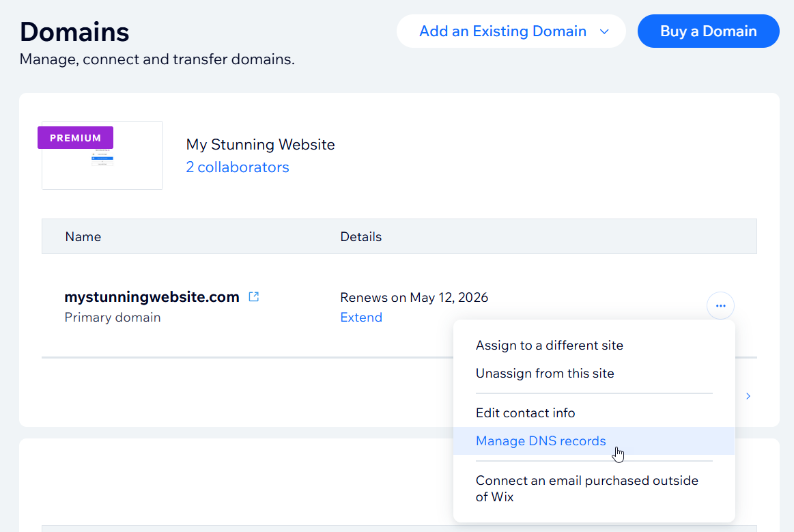
Task: Click the right chevron beside the menu
Action: 748,396
